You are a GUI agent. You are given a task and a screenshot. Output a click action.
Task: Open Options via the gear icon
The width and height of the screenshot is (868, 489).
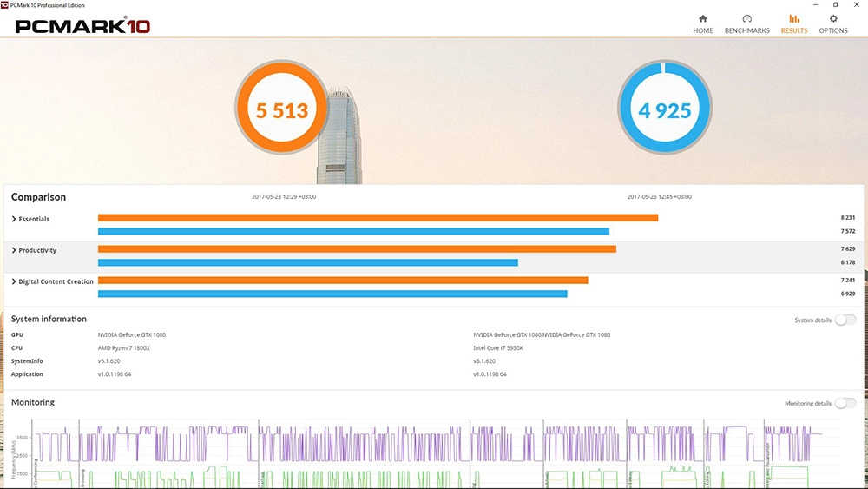point(833,19)
